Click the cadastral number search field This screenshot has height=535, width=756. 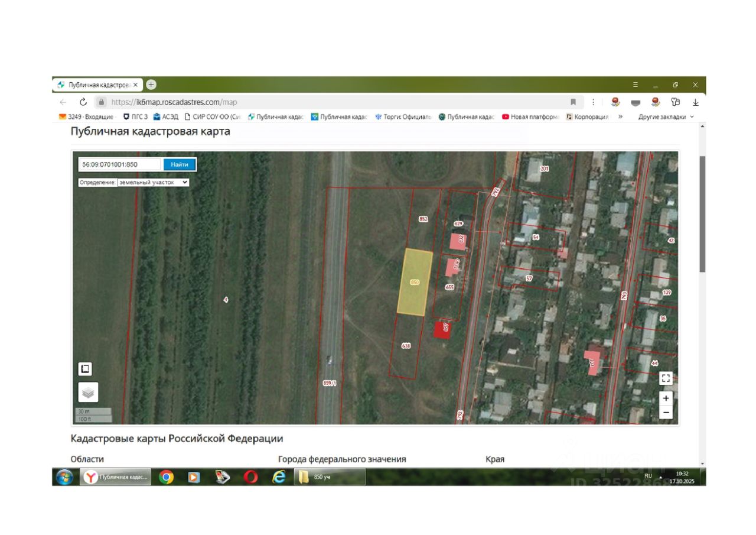pyautogui.click(x=120, y=164)
